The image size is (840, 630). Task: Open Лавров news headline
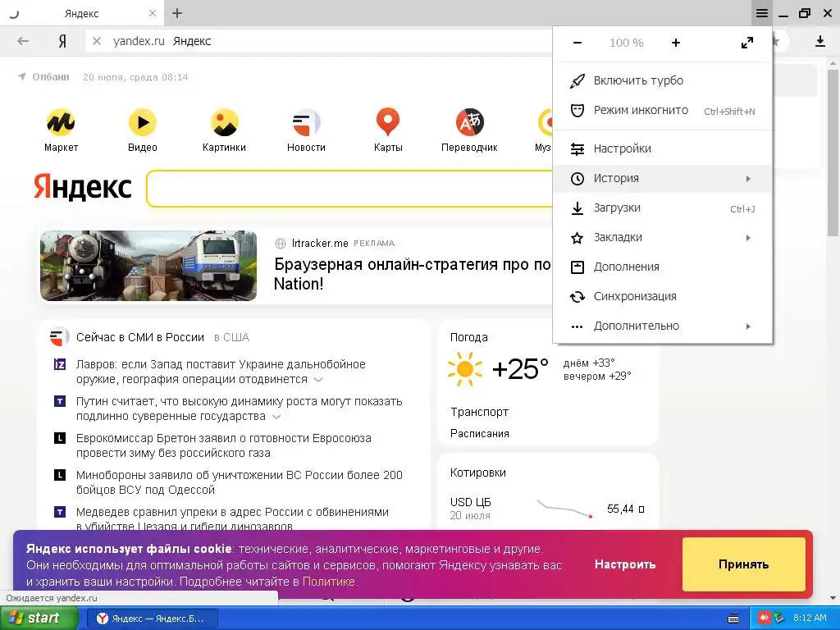pos(221,372)
